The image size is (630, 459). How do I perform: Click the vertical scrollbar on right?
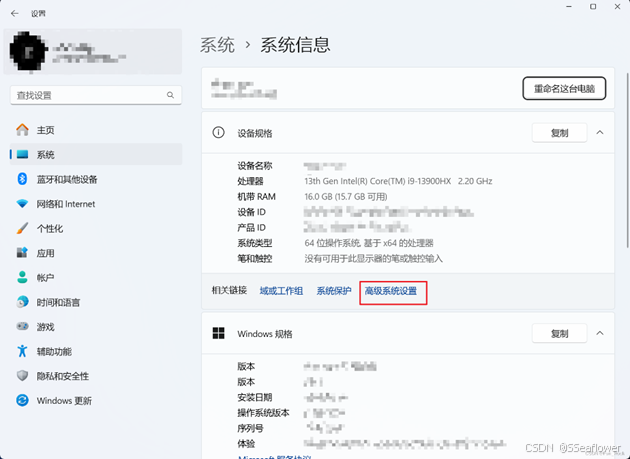pos(628,161)
